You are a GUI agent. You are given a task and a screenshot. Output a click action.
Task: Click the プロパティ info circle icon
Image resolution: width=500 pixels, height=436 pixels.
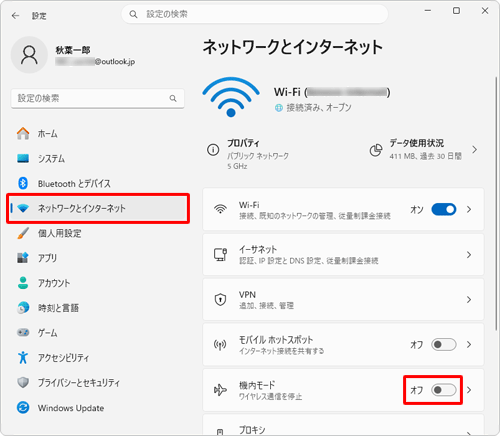coord(213,150)
